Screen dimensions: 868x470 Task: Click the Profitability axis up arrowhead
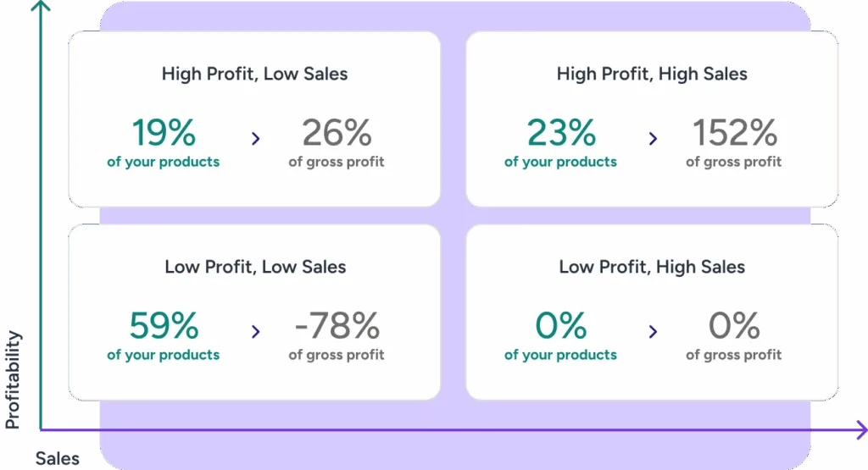coord(42,6)
